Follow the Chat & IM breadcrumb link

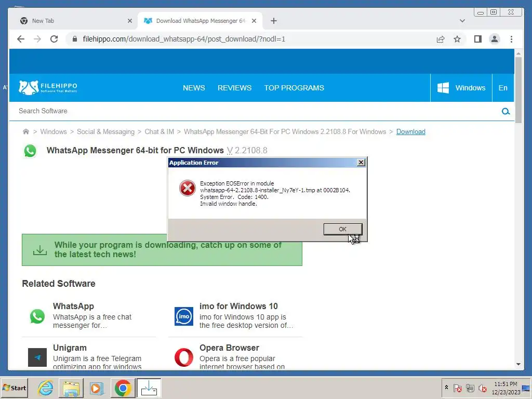point(159,131)
